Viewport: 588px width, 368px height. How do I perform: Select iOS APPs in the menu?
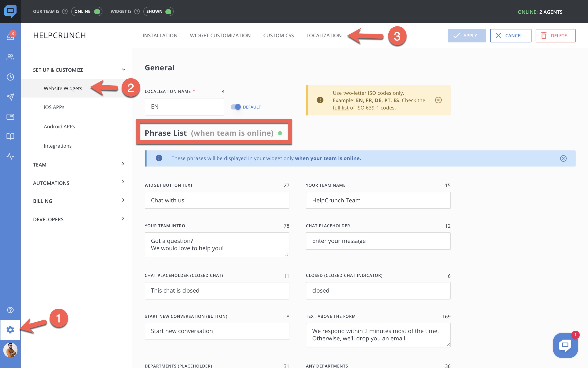point(54,107)
